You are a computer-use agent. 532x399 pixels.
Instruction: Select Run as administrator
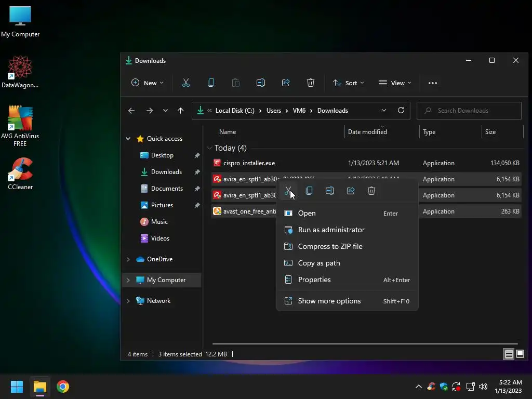tap(347, 230)
